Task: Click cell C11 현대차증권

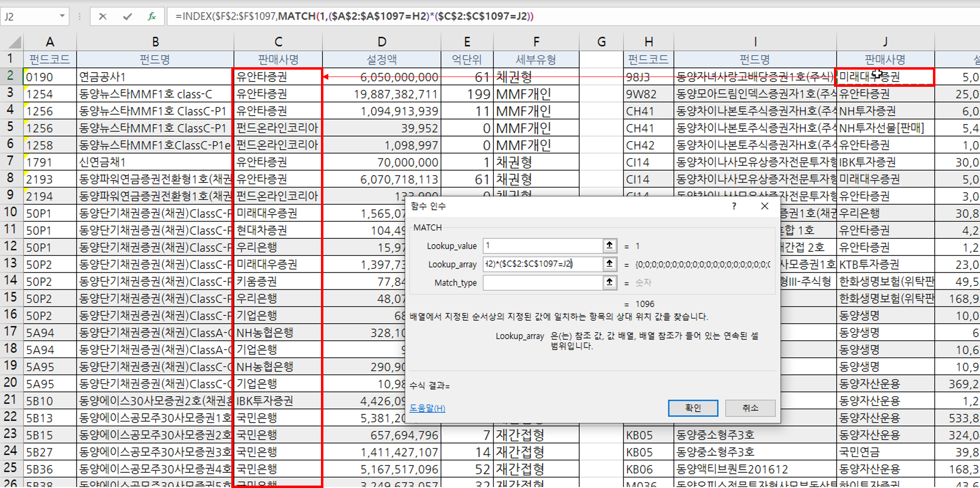Action: pos(278,230)
